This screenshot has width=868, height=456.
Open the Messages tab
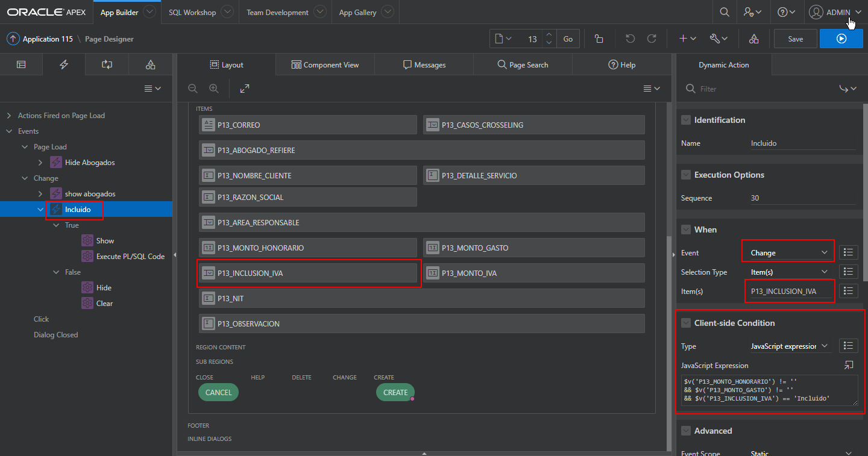pos(424,64)
